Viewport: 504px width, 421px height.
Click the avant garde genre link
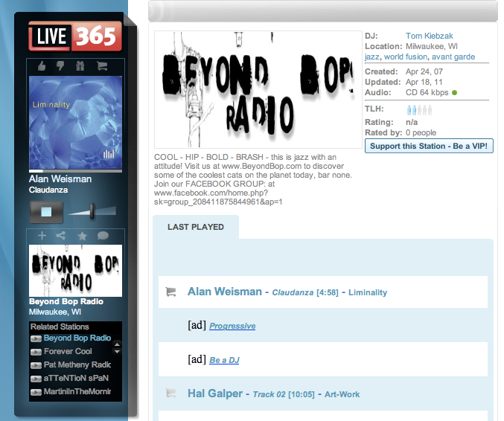point(455,57)
